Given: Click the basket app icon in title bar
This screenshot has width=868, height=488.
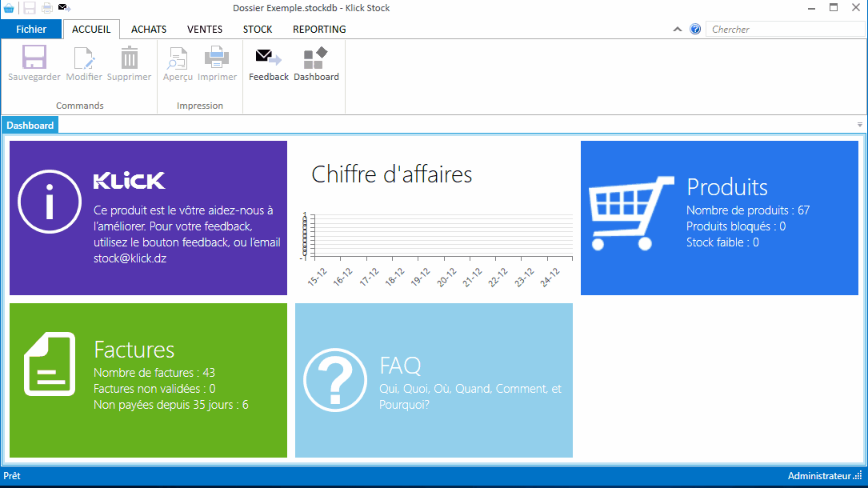Looking at the screenshot, I should pyautogui.click(x=9, y=8).
